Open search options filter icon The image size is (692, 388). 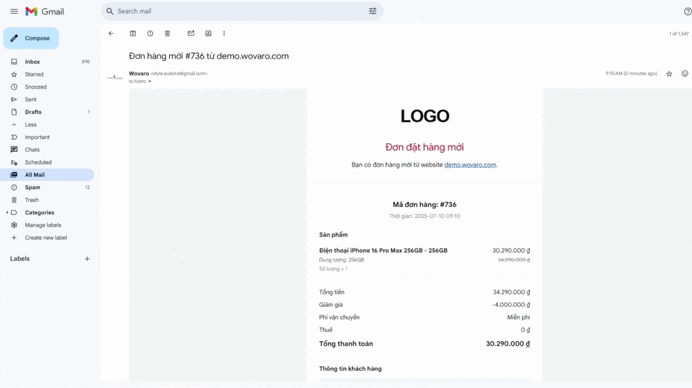pyautogui.click(x=372, y=11)
